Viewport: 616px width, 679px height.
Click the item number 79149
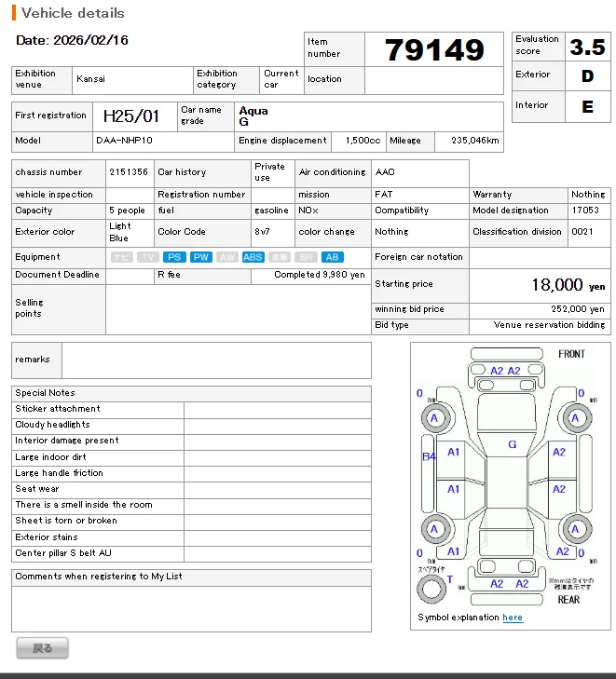(434, 49)
